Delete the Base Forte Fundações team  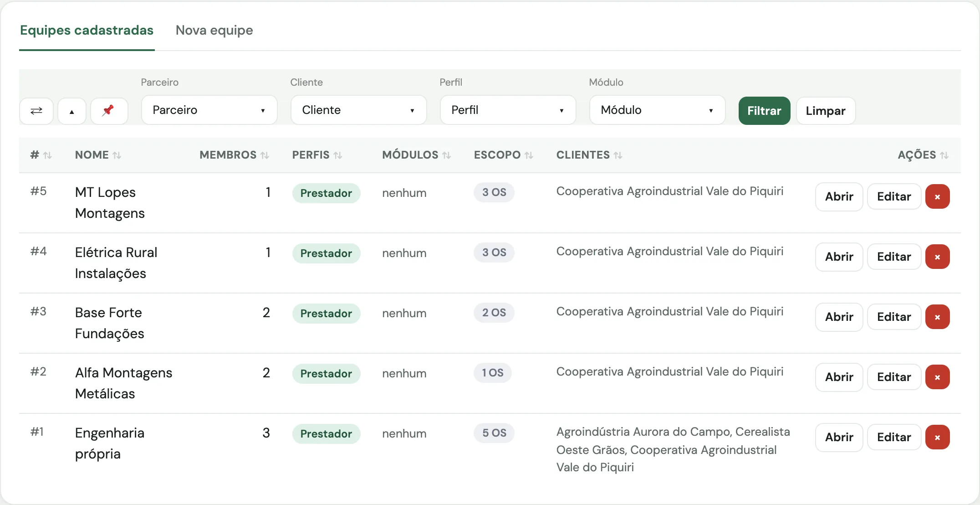[937, 317]
